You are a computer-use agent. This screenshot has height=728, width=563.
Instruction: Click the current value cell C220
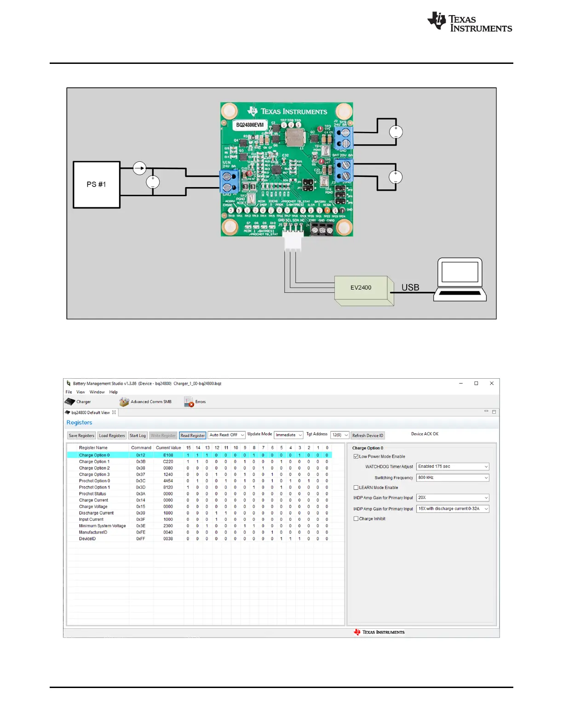coord(168,461)
